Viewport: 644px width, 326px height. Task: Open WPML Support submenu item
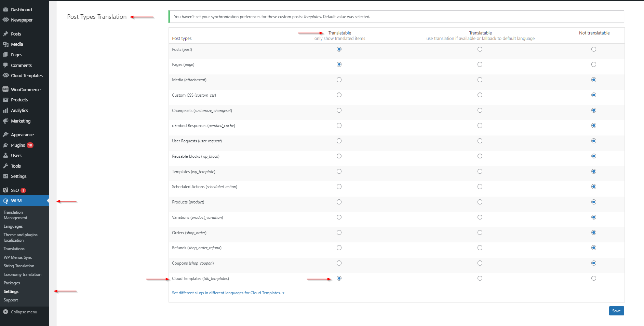[11, 300]
